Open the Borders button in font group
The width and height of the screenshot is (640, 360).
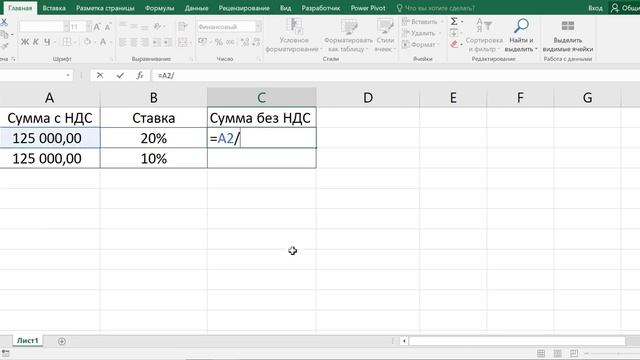click(x=67, y=42)
